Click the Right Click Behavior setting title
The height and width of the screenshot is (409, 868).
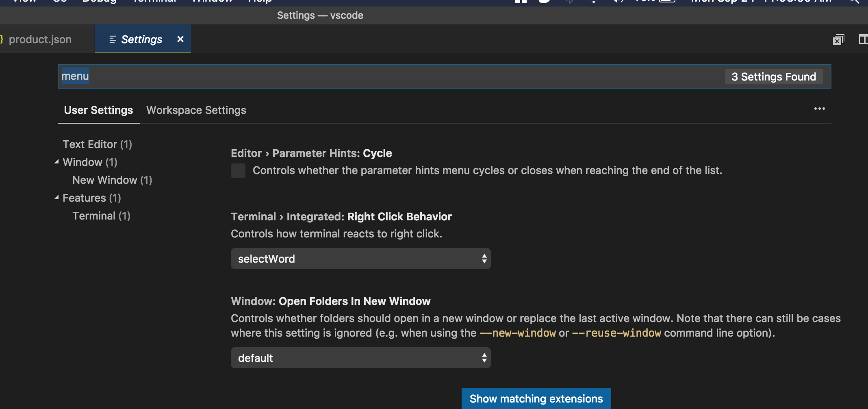click(341, 217)
